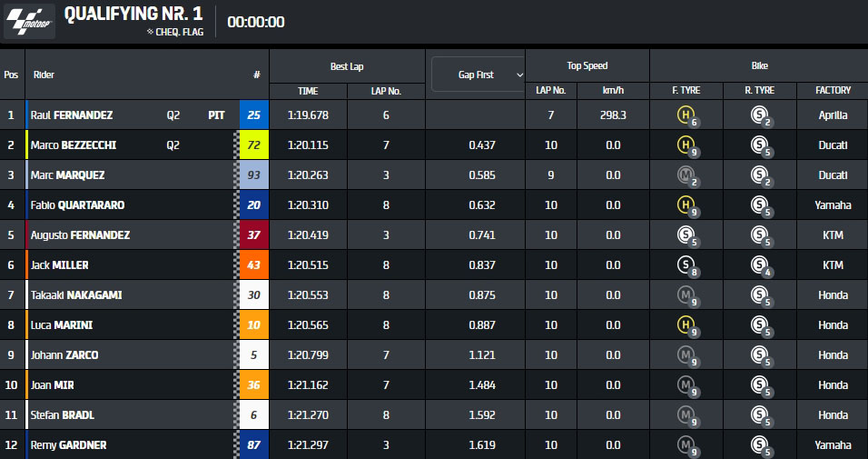Image resolution: width=868 pixels, height=459 pixels.
Task: Click Augusto Fernandez's soft front tyre icon
Action: [686, 235]
